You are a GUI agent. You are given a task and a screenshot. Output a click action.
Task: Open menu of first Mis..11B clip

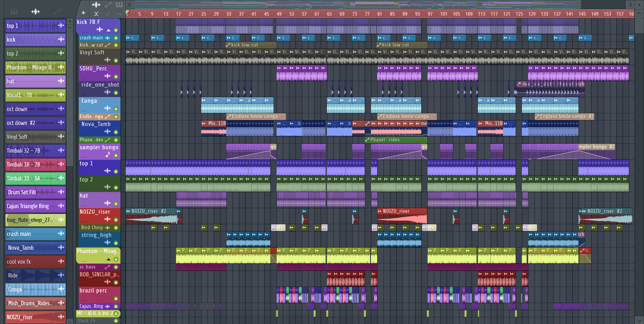pyautogui.click(x=204, y=123)
